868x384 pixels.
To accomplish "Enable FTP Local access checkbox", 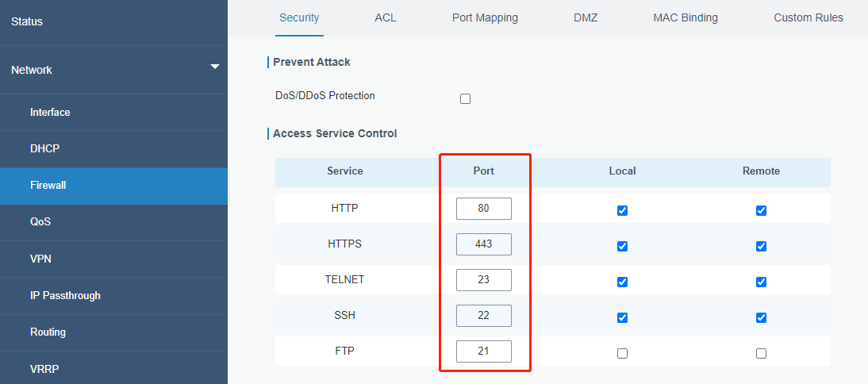I will 622,353.
